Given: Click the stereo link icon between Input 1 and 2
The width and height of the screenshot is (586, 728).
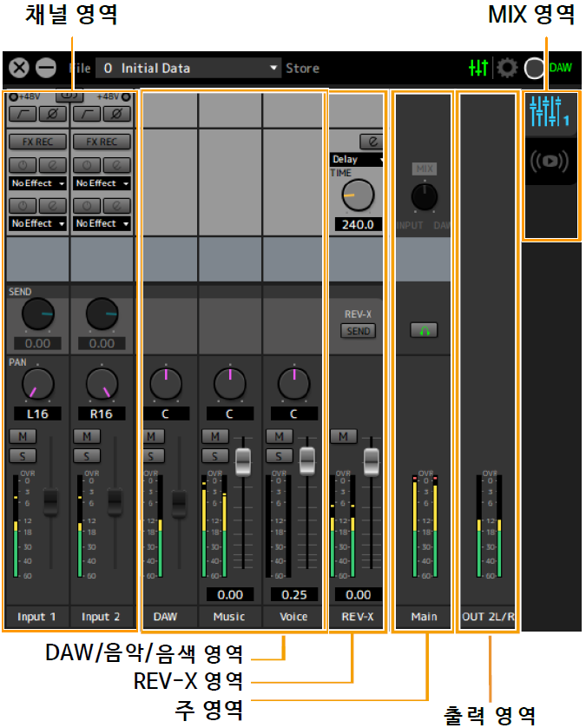Looking at the screenshot, I should pos(68,96).
